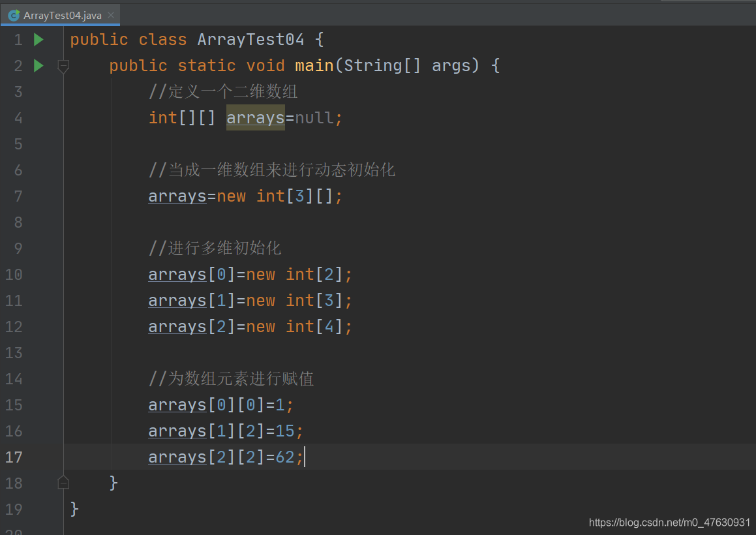Click line number 13 in the gutter
The width and height of the screenshot is (756, 535).
[x=14, y=353]
